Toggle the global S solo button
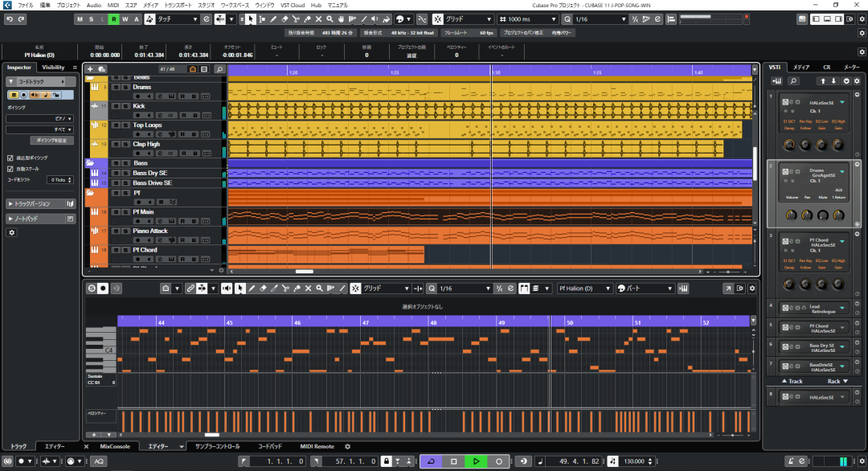868x471 pixels. point(92,19)
